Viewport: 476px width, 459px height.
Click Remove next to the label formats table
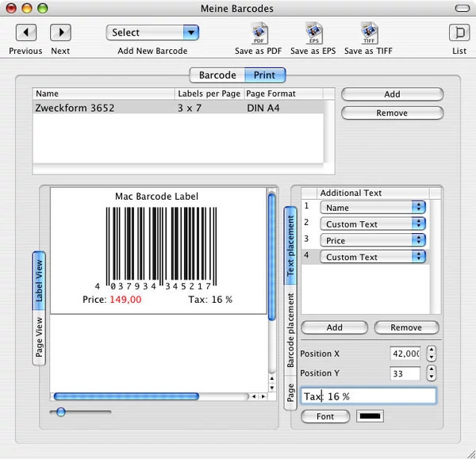tap(392, 113)
